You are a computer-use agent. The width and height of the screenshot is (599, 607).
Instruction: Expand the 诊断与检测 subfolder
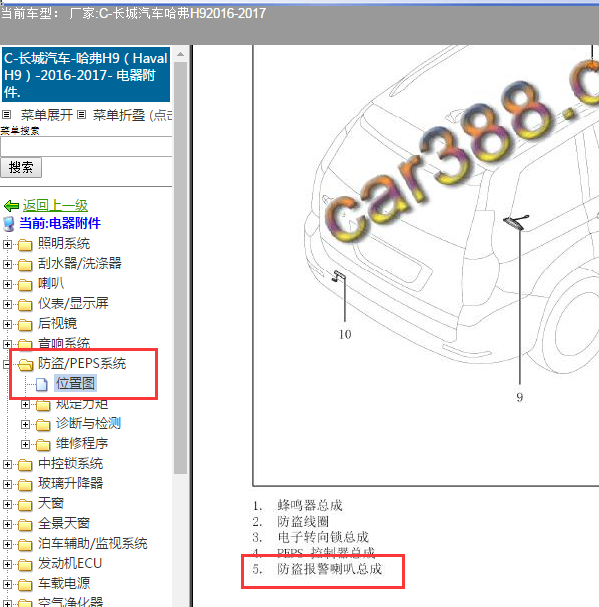point(25,424)
